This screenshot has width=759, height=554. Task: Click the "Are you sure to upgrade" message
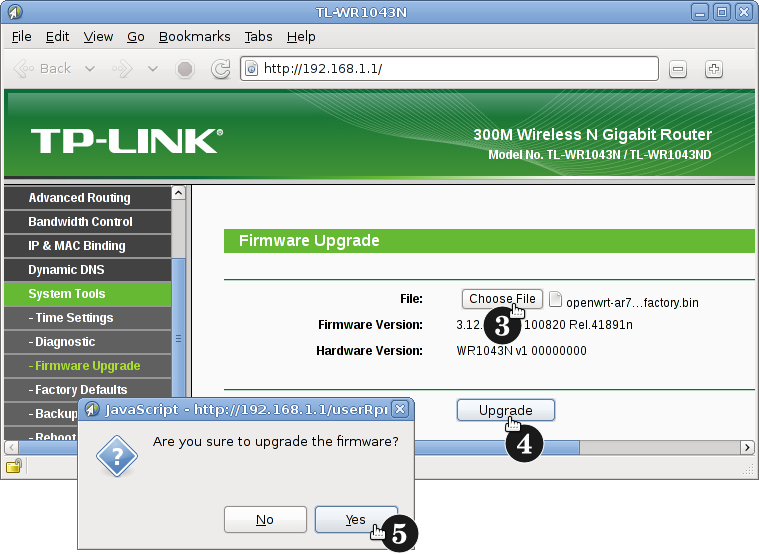pos(276,442)
